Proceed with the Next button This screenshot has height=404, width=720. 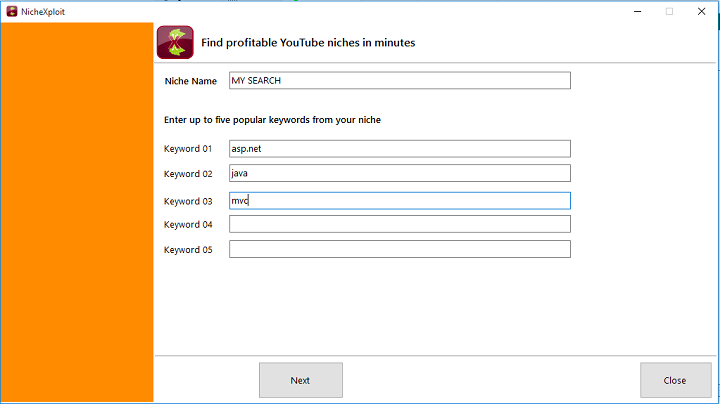[x=301, y=380]
